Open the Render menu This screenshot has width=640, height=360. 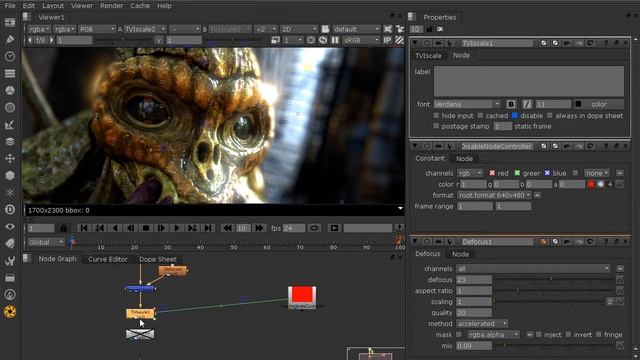pos(111,6)
